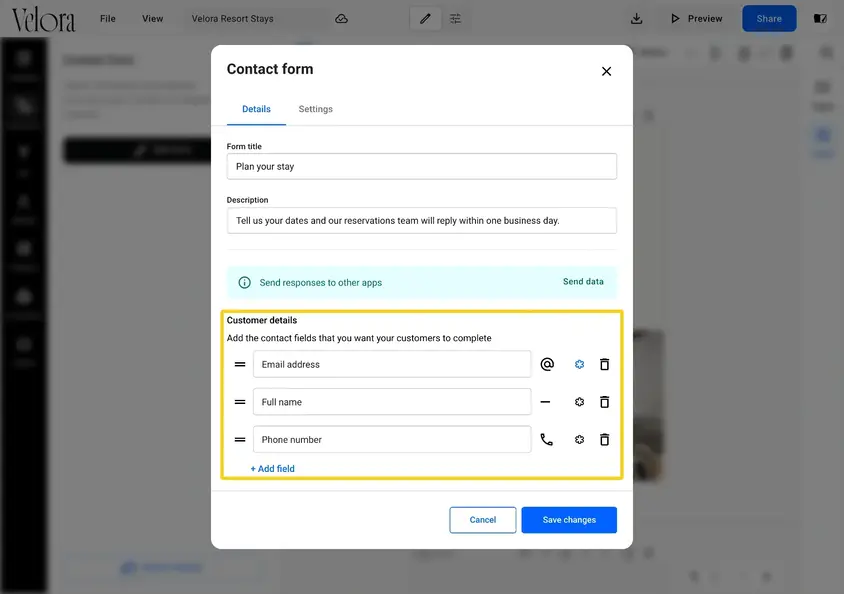This screenshot has height=594, width=844.
Task: Open the View menu
Action: tap(152, 19)
